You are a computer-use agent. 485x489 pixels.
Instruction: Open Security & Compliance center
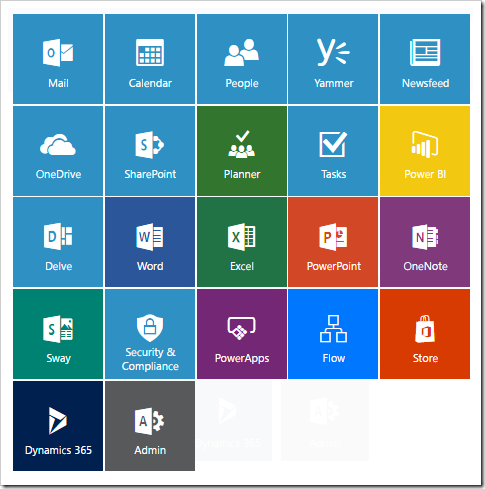tap(150, 334)
